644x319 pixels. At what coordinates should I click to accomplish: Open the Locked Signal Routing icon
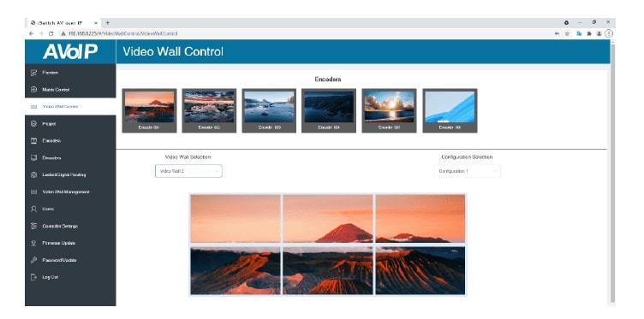coord(34,174)
